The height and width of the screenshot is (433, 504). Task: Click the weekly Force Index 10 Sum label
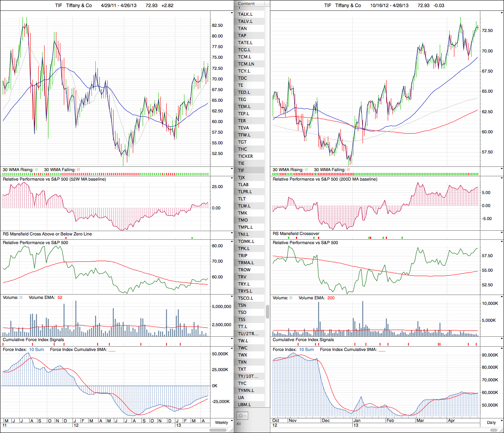coord(37,349)
